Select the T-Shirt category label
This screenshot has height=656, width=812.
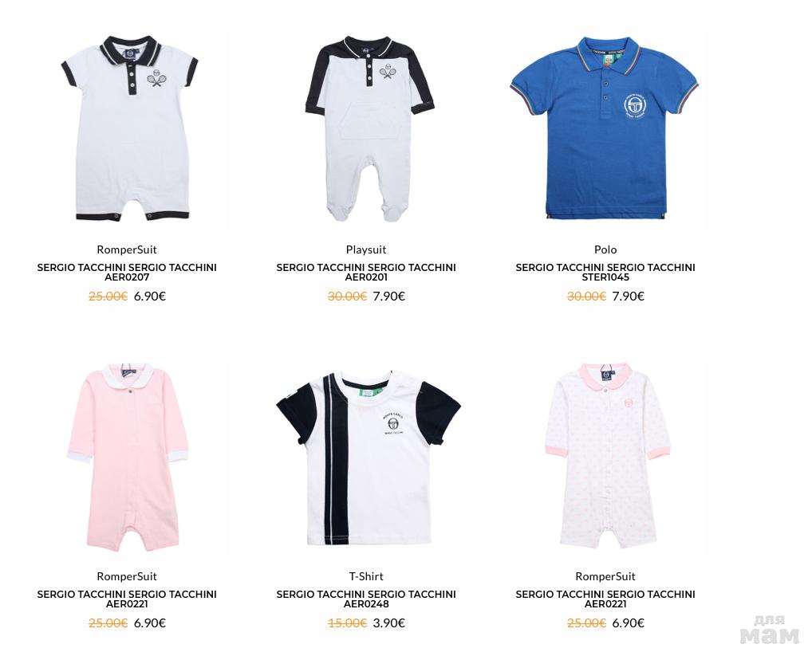click(x=366, y=576)
